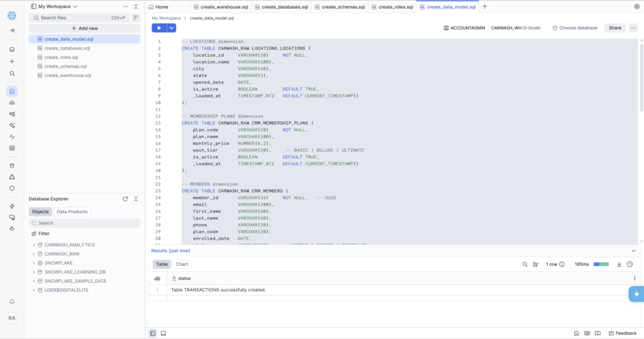Toggle the bottom results panel visibility
The width and height of the screenshot is (644, 339).
click(163, 333)
